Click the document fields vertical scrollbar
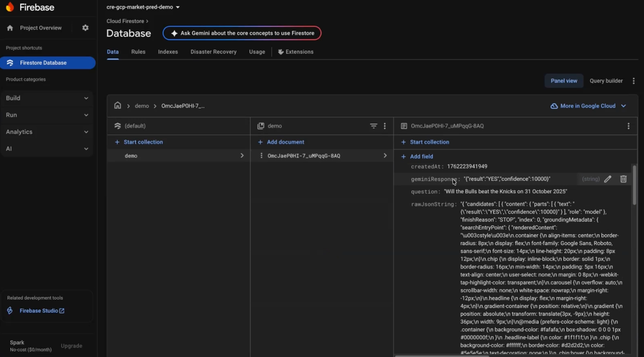Image resolution: width=644 pixels, height=357 pixels. (634, 185)
